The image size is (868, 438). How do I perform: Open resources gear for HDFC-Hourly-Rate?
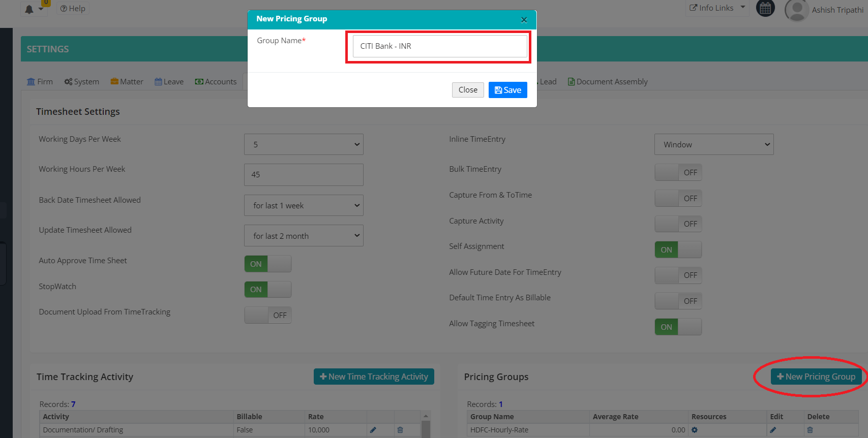pyautogui.click(x=695, y=430)
